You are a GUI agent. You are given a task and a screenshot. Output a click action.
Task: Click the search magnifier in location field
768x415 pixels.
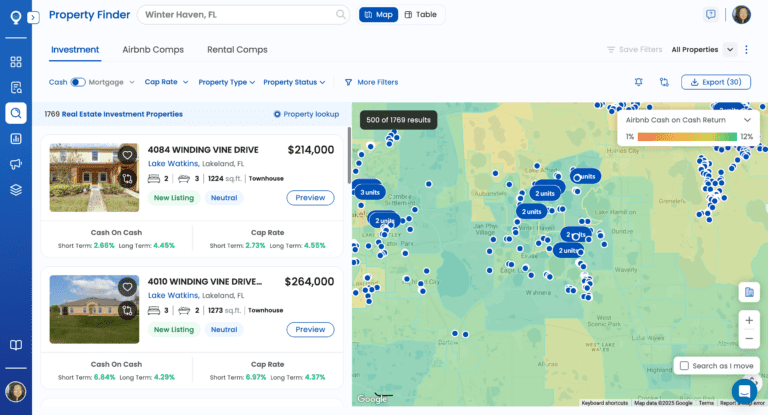click(x=341, y=15)
